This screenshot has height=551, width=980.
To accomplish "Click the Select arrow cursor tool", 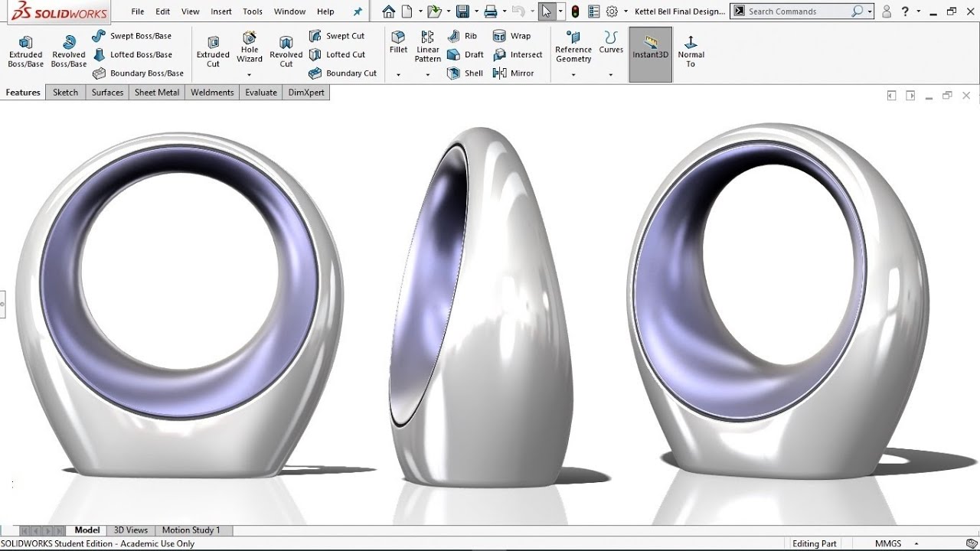I will [x=546, y=11].
